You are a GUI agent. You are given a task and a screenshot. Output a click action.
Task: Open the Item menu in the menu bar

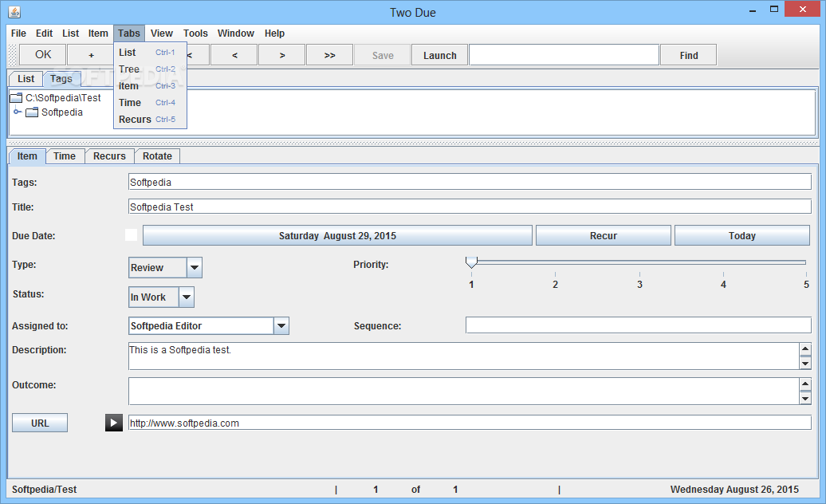pos(98,33)
